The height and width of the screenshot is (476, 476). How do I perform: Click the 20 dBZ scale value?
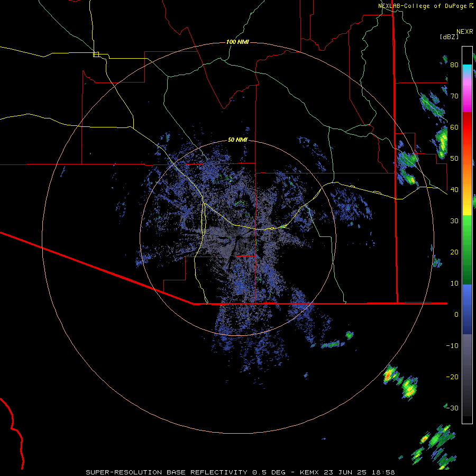click(454, 252)
